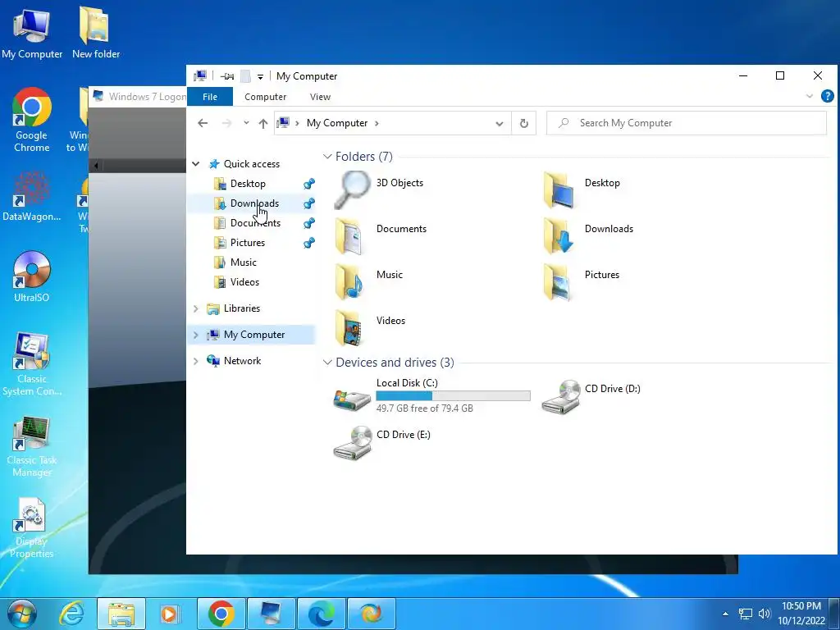This screenshot has width=840, height=630.
Task: Open the Computer ribbon tab
Action: tap(265, 97)
